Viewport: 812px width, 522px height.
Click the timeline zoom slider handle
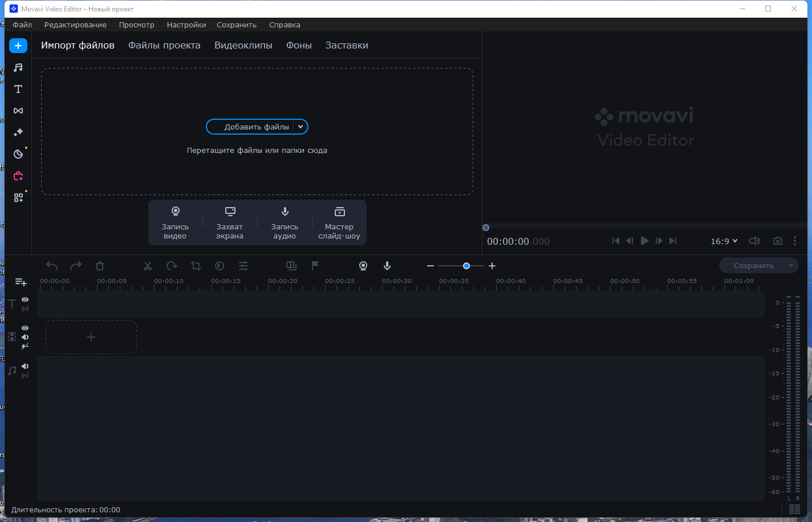(466, 266)
